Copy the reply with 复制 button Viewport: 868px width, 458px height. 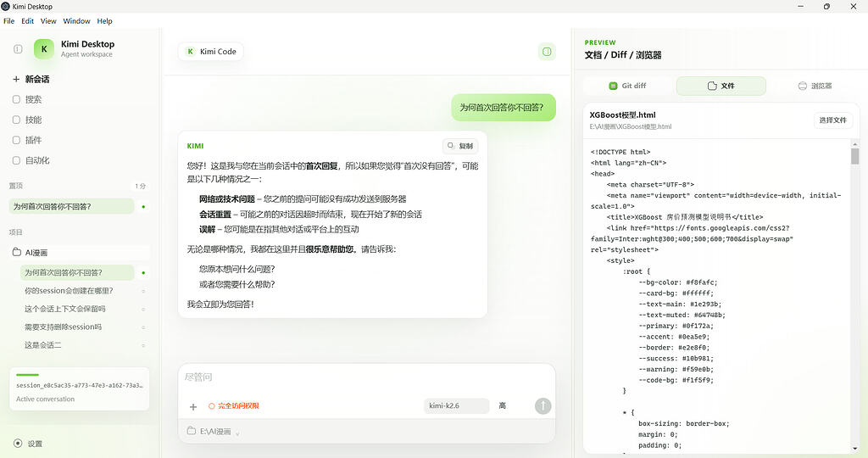coord(460,146)
